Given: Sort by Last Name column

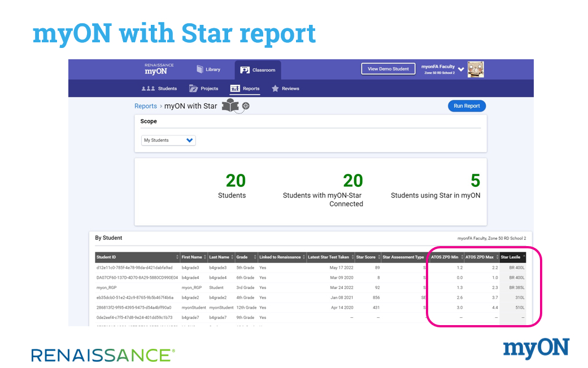Looking at the screenshot, I should 221,257.
